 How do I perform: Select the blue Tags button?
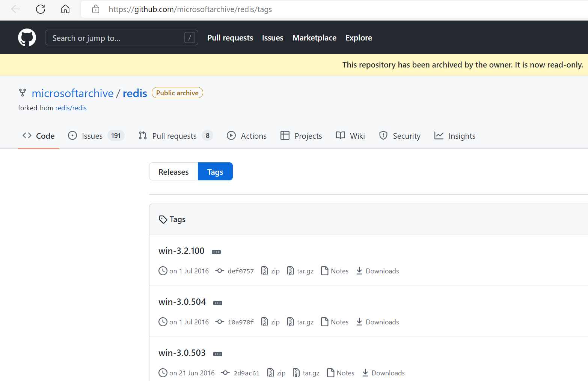click(215, 171)
